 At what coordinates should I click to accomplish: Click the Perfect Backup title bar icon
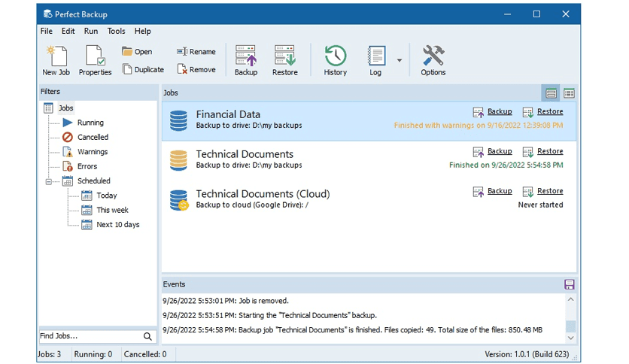(47, 14)
